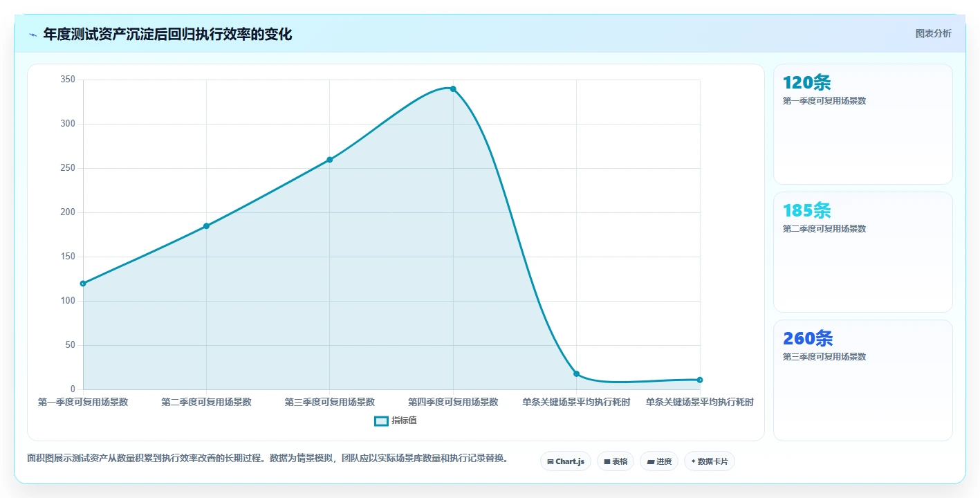The width and height of the screenshot is (980, 498).
Task: Toggle the 指标值 legend entry
Action: pyautogui.click(x=396, y=421)
